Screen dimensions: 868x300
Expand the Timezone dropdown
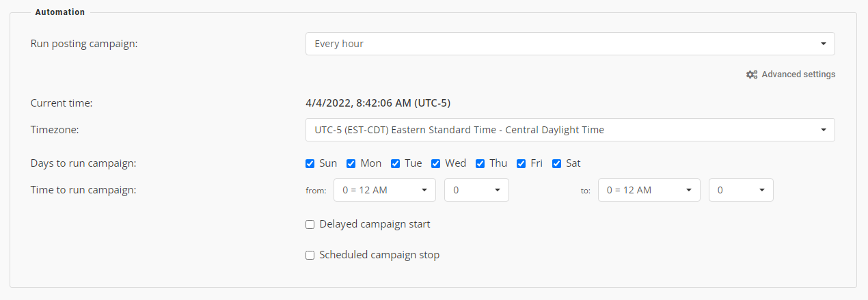coord(569,130)
